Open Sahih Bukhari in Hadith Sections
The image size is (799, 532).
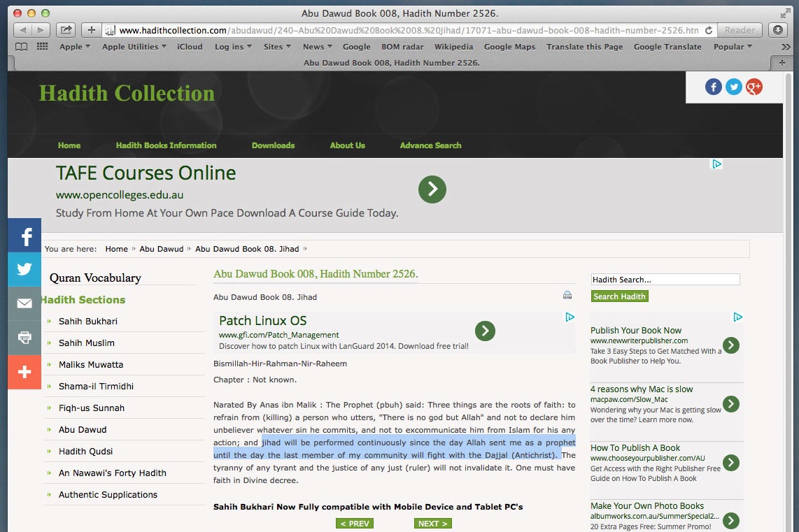[x=88, y=322]
